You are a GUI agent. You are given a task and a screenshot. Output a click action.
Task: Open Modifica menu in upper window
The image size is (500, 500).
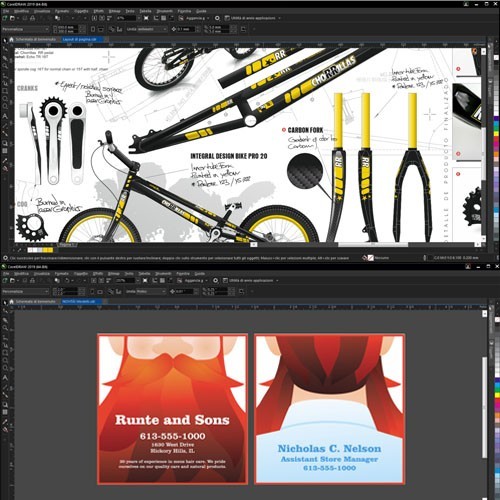[21, 11]
